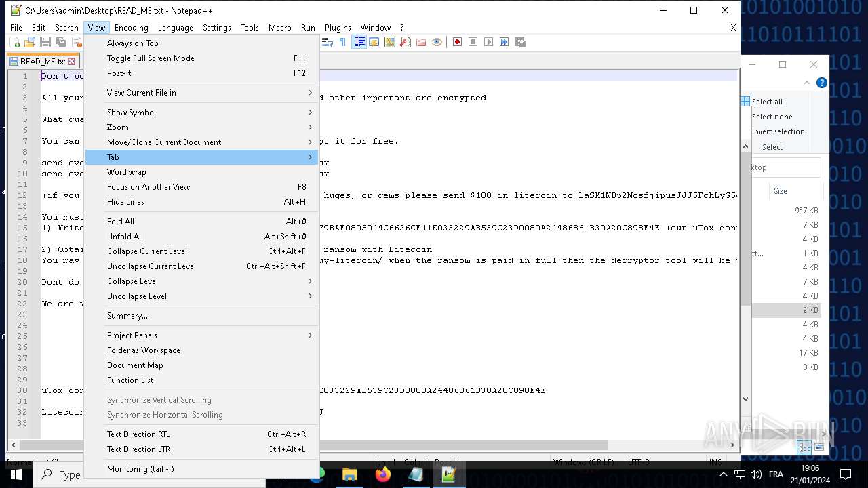
Task: Expand Move/Clone Current Document submenu
Action: click(201, 142)
